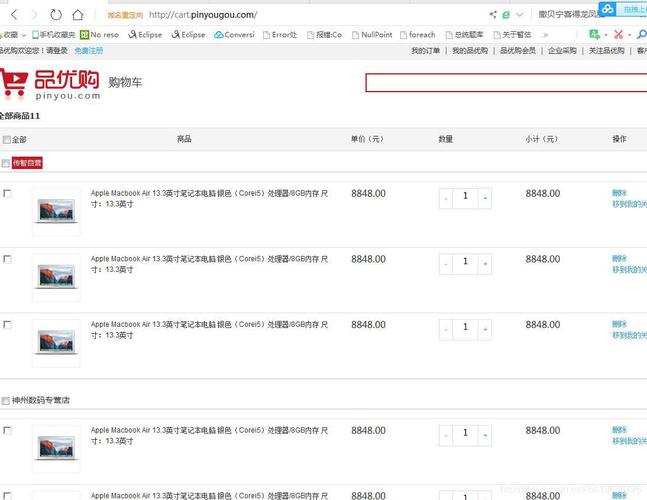Open the foreach bookmark
Screen dimensions: 647x500
click(x=418, y=35)
